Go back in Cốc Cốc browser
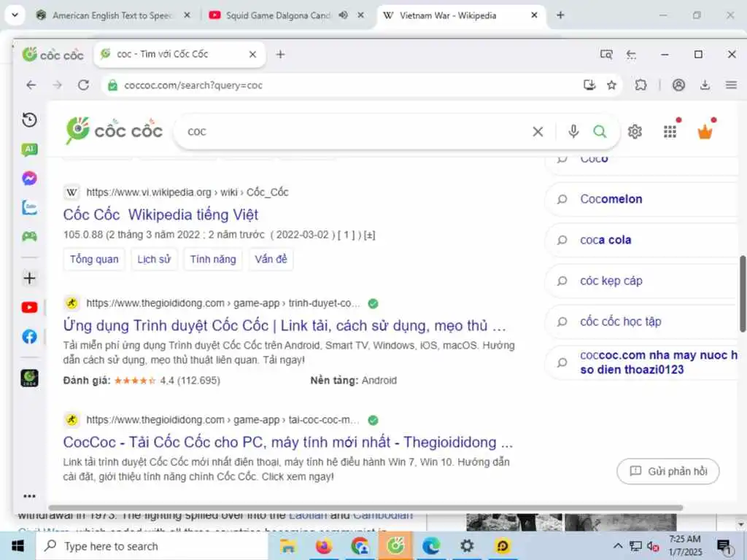Viewport: 747px width, 560px height. pyautogui.click(x=31, y=85)
